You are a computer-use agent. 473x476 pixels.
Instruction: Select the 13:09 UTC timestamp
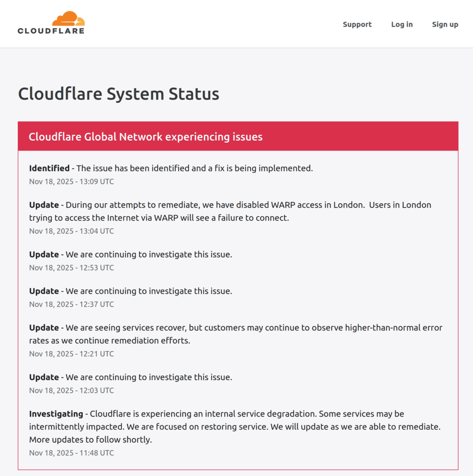[71, 181]
